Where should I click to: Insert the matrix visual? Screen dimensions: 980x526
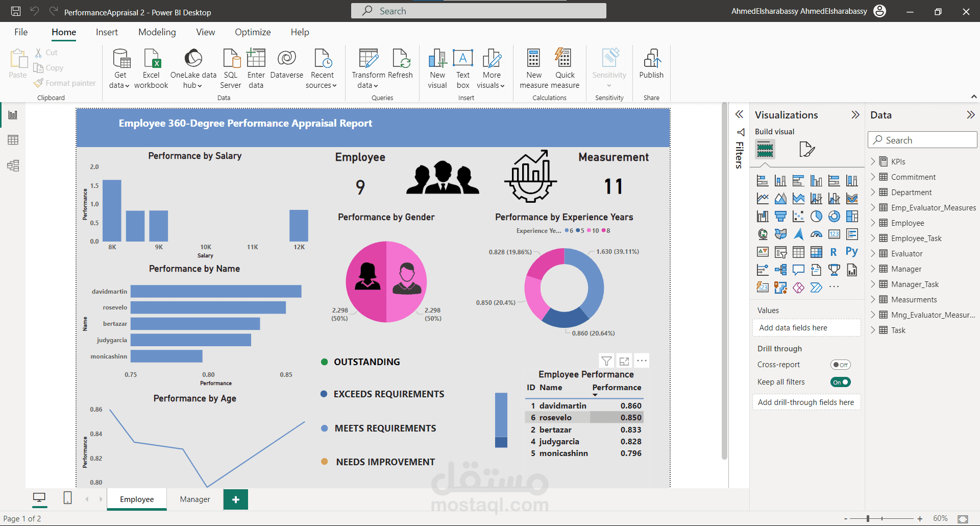pyautogui.click(x=816, y=252)
